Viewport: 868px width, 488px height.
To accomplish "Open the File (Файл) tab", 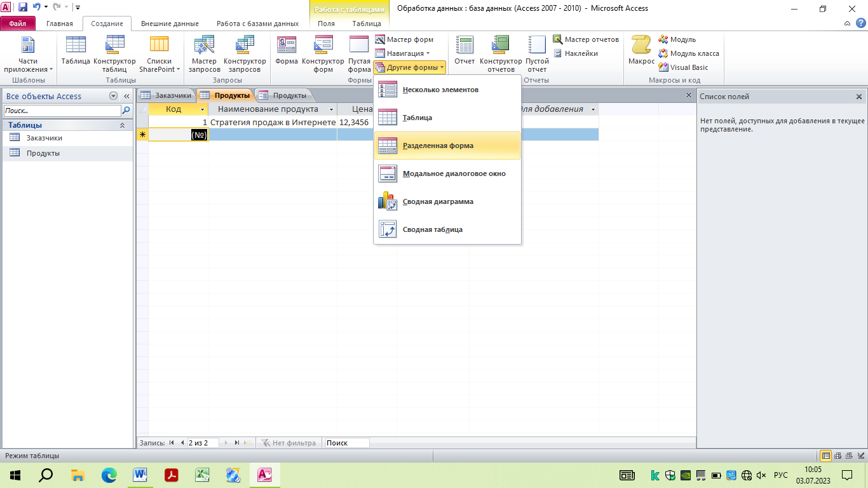I will [x=18, y=24].
